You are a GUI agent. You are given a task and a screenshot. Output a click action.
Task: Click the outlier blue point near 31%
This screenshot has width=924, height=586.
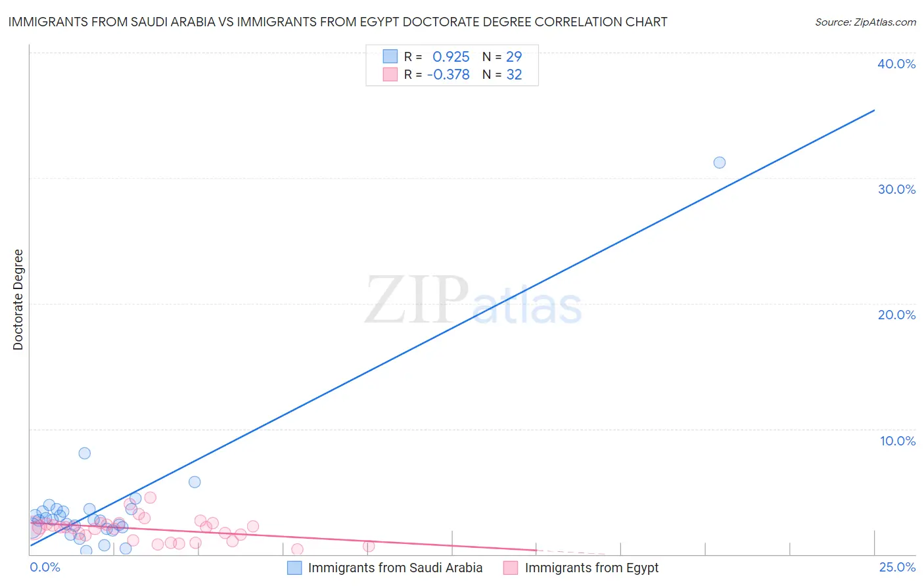720,162
